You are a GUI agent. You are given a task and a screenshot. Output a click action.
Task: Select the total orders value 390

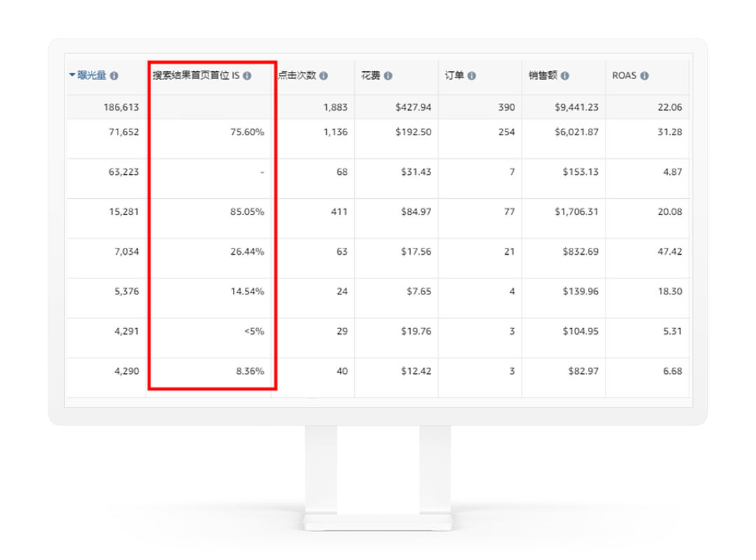[x=507, y=107]
